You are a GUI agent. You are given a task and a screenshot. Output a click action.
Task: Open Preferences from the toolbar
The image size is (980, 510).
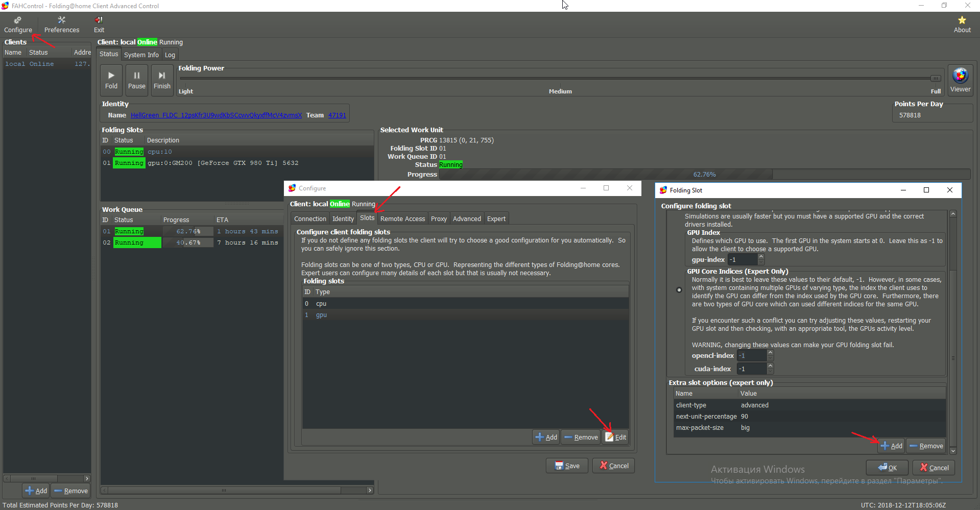(62, 25)
